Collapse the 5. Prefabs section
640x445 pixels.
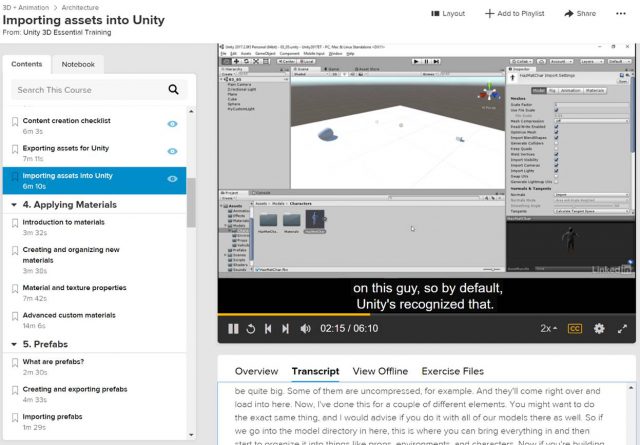pos(14,344)
